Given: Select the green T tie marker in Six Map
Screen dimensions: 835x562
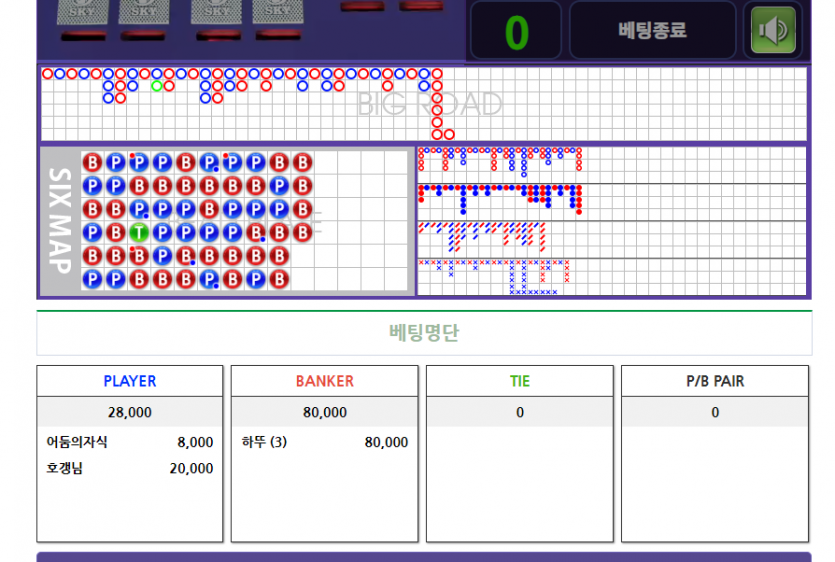Looking at the screenshot, I should [x=139, y=232].
